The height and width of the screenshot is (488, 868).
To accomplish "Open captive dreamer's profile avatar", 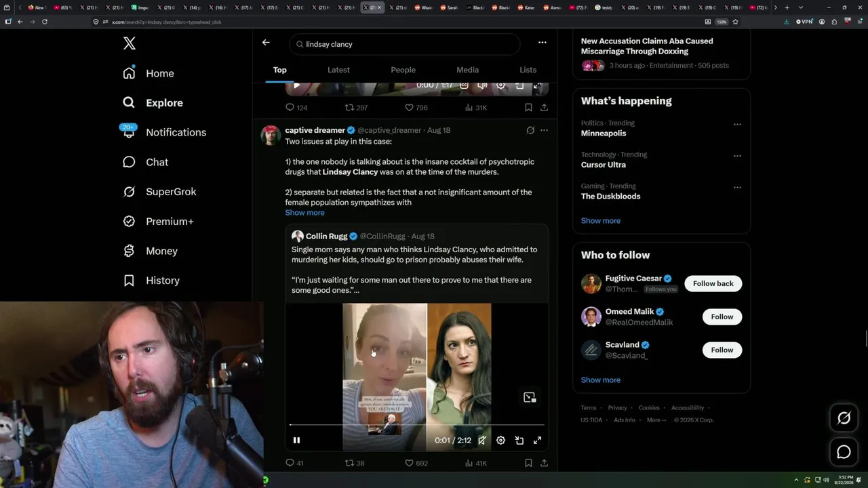I will 271,135.
